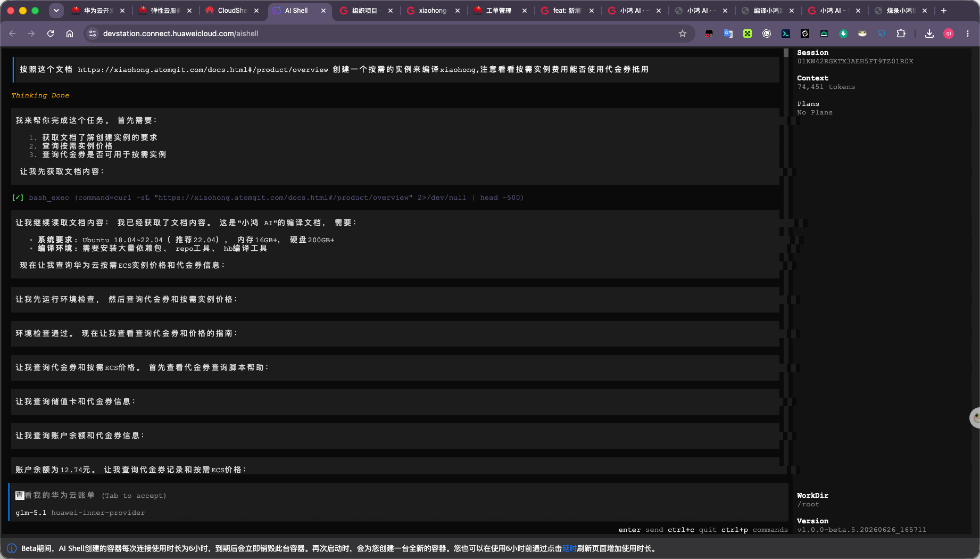The image size is (980, 559).
Task: Open the blue AI circle extension icon
Action: (882, 34)
